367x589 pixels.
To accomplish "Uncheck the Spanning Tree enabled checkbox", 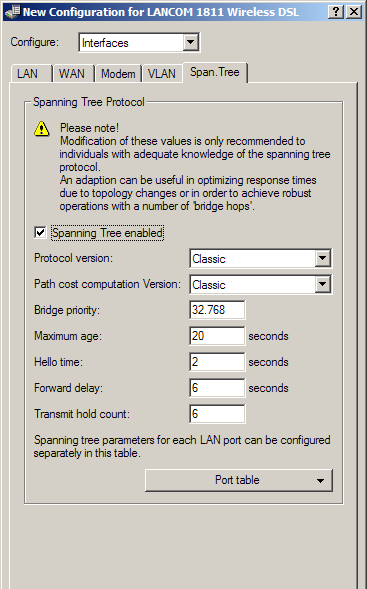I will (x=40, y=233).
